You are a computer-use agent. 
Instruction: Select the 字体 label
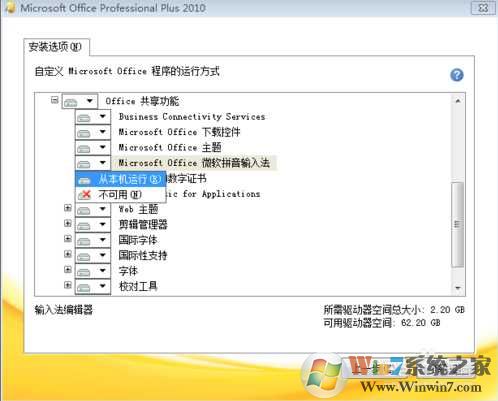(128, 271)
